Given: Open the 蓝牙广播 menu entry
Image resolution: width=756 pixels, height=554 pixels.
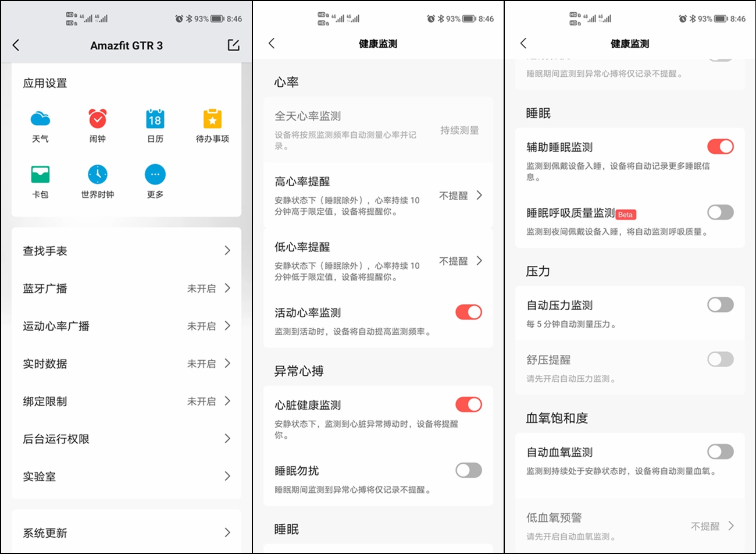Looking at the screenshot, I should pyautogui.click(x=126, y=288).
